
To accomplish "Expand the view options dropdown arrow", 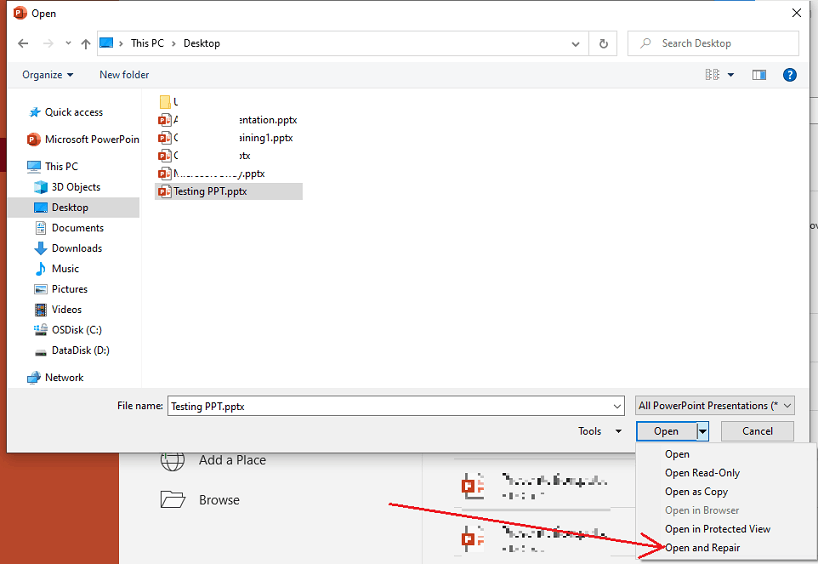I will tap(731, 75).
